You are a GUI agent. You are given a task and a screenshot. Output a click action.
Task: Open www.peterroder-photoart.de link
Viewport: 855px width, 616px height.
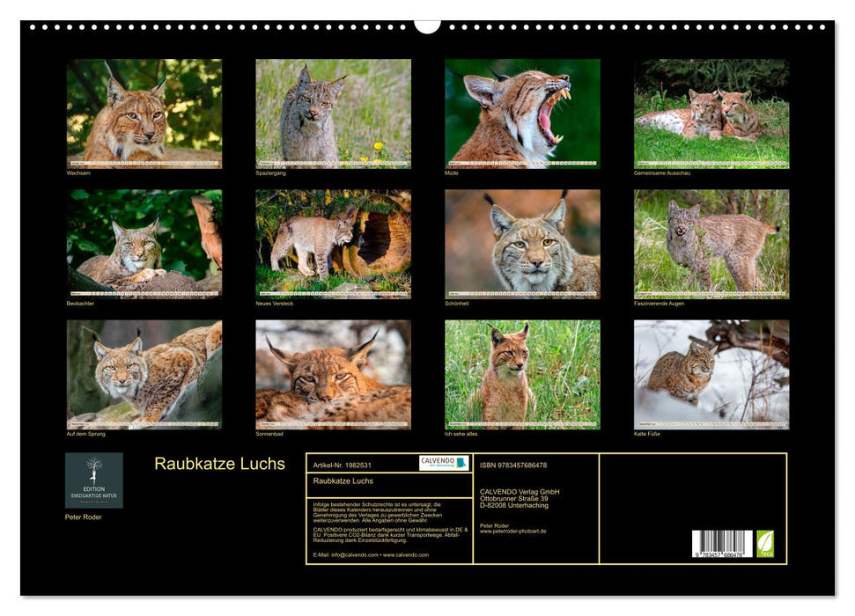tap(513, 531)
